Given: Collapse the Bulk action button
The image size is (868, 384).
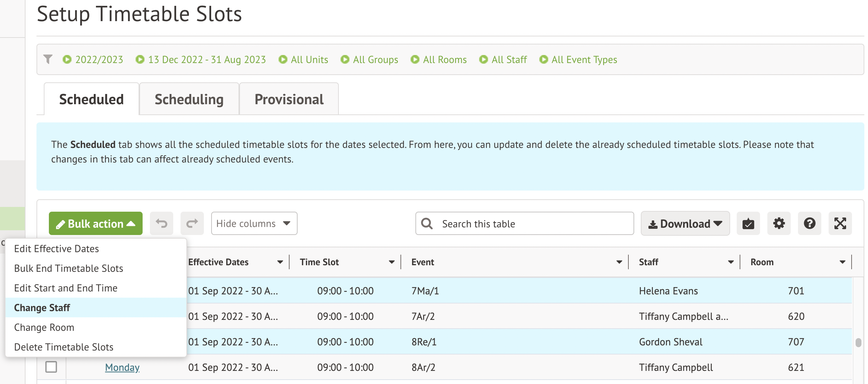Looking at the screenshot, I should click(96, 223).
